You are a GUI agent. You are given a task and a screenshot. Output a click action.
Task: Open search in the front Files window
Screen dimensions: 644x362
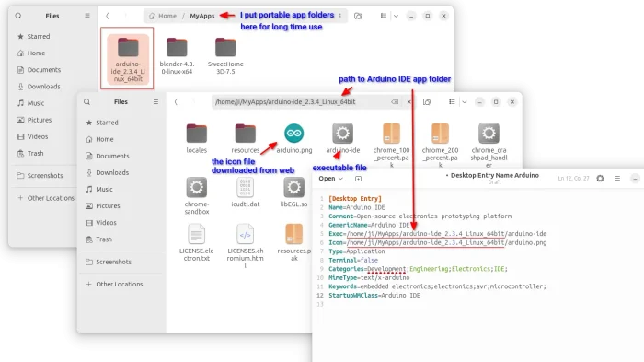[87, 101]
